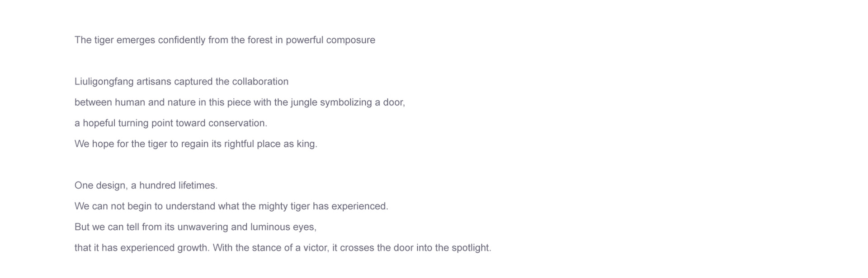868x278 pixels.
Task: Click the phrase 'unwavering and luminous eyes'
Action: (x=246, y=227)
